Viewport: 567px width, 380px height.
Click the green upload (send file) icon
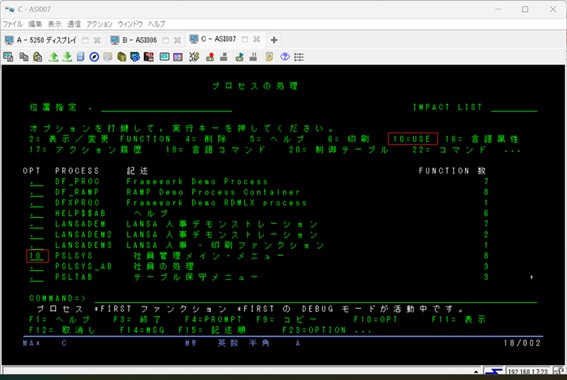pyautogui.click(x=54, y=57)
